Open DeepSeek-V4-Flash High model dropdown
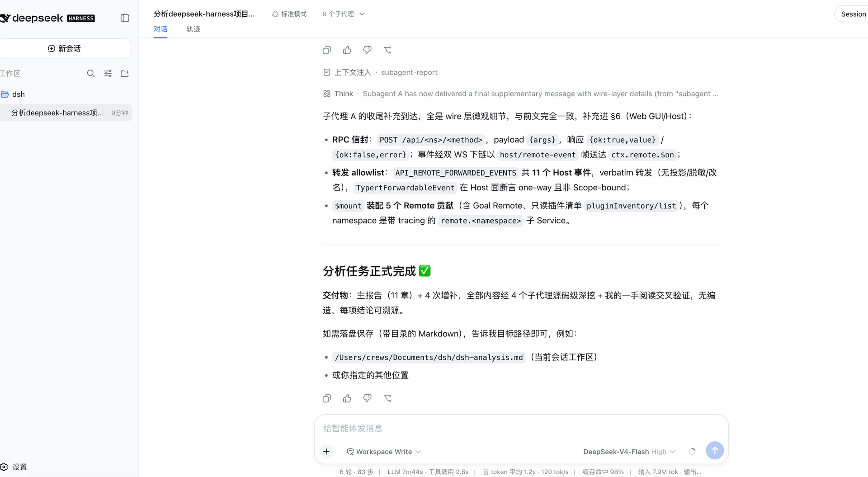 [629, 452]
